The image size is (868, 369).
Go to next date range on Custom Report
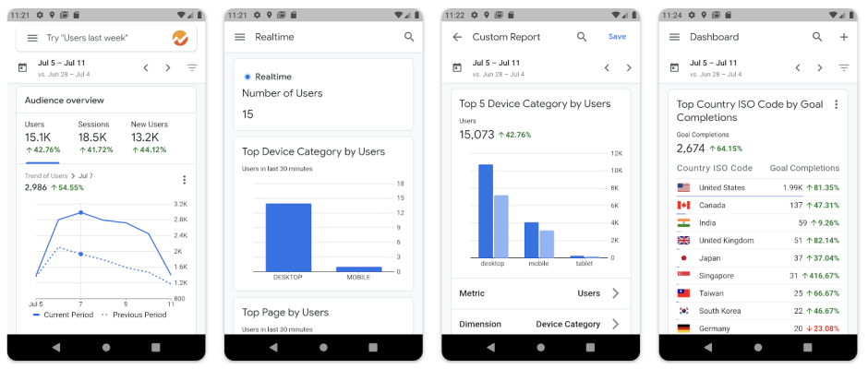(x=628, y=68)
